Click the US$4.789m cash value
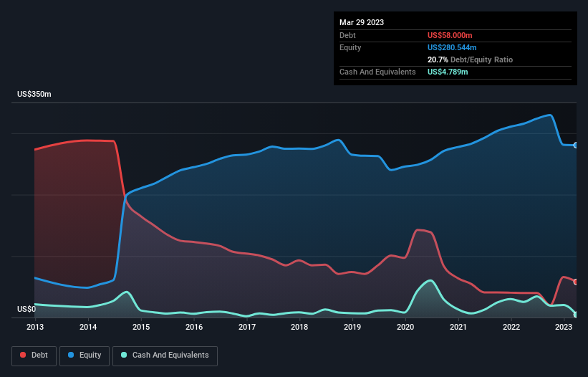The height and width of the screenshot is (377, 588). (448, 72)
